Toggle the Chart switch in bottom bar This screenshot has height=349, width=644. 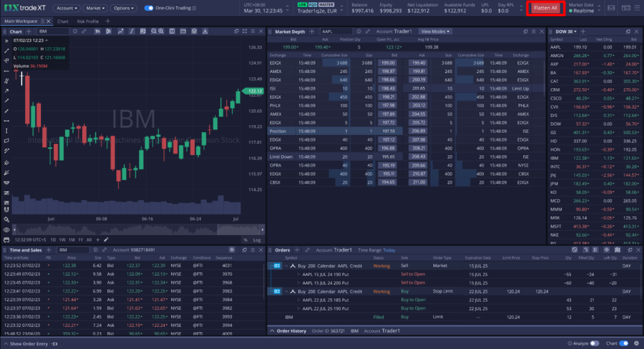pyautogui.click(x=623, y=343)
